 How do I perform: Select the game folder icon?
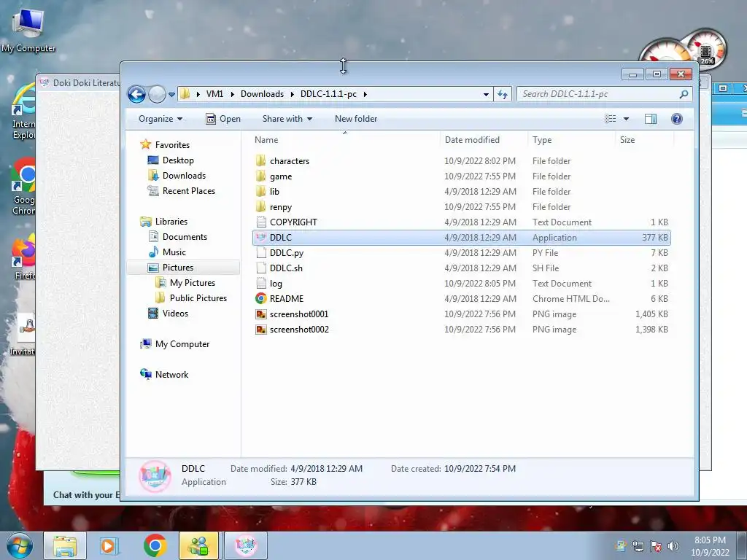[x=260, y=176]
